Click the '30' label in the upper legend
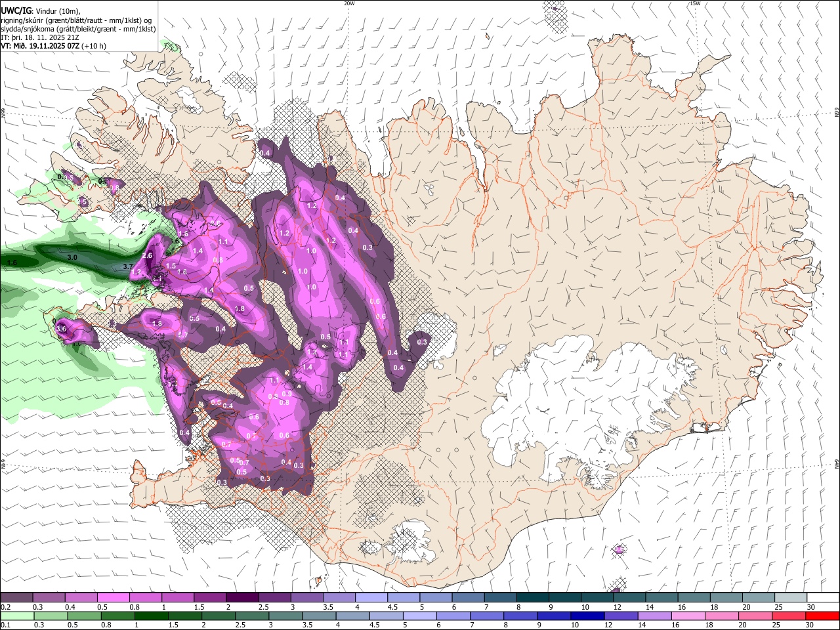840x630 pixels. click(810, 607)
